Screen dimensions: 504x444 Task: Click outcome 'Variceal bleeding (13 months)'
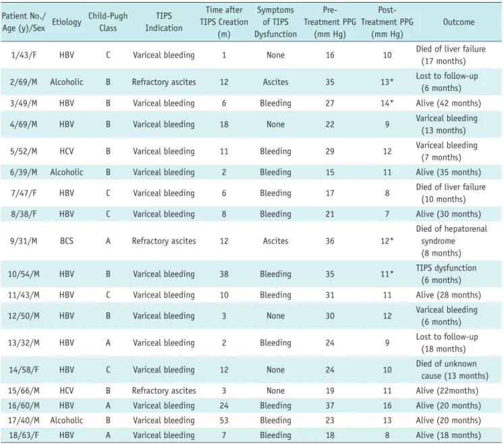447,124
